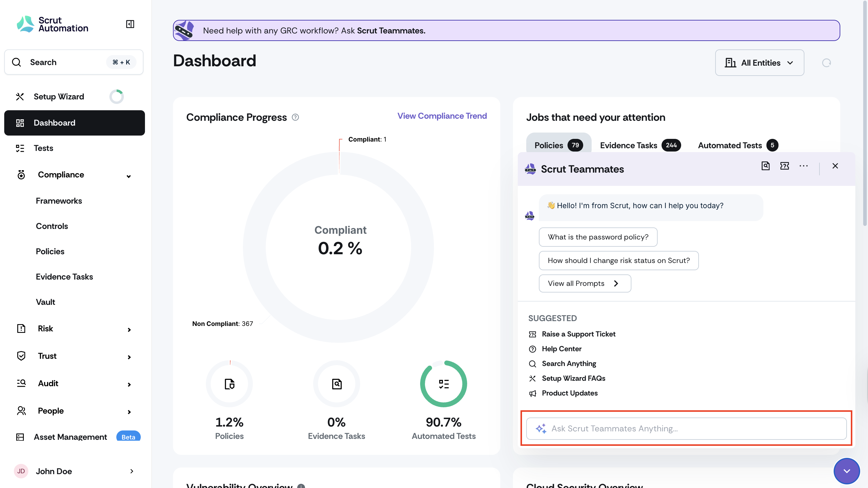This screenshot has height=488, width=868.
Task: Open the View Compliance Trend link
Action: [x=442, y=116]
